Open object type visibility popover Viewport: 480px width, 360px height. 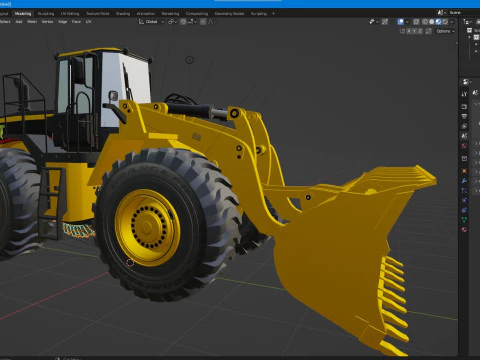coord(374,22)
